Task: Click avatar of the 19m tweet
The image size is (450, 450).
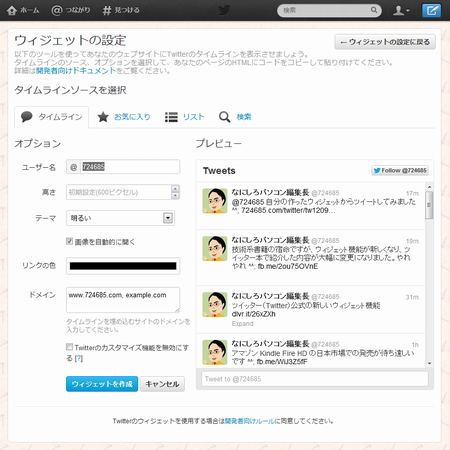Action: [215, 249]
